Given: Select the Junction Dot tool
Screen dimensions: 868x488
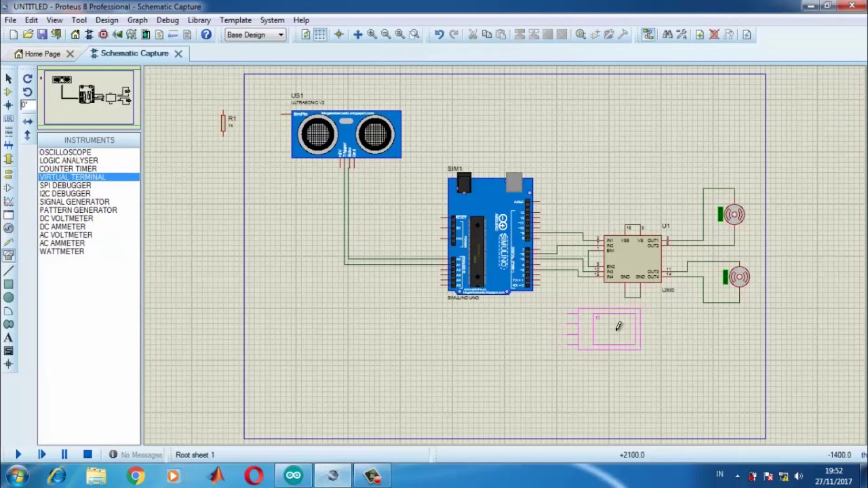Looking at the screenshot, I should click(x=9, y=105).
